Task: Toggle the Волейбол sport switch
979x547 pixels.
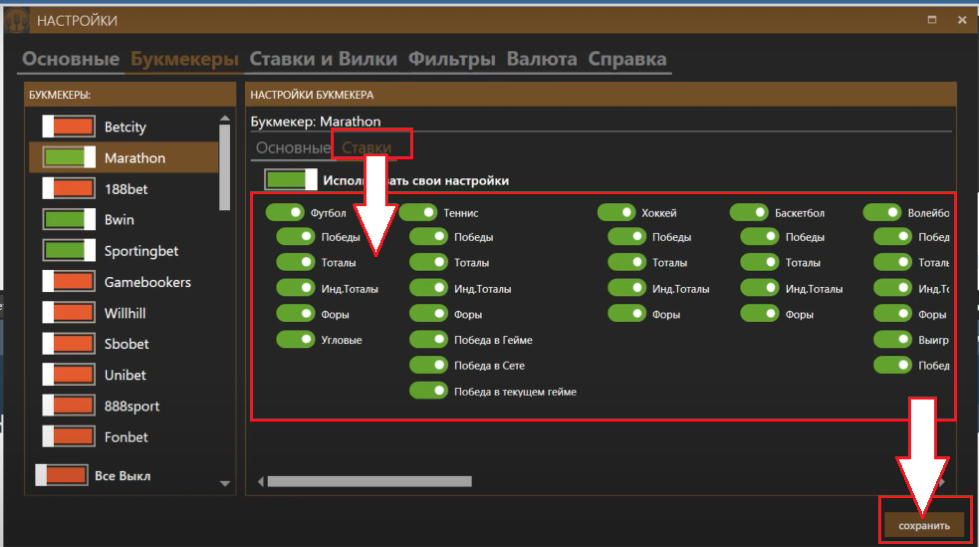Action: click(882, 212)
